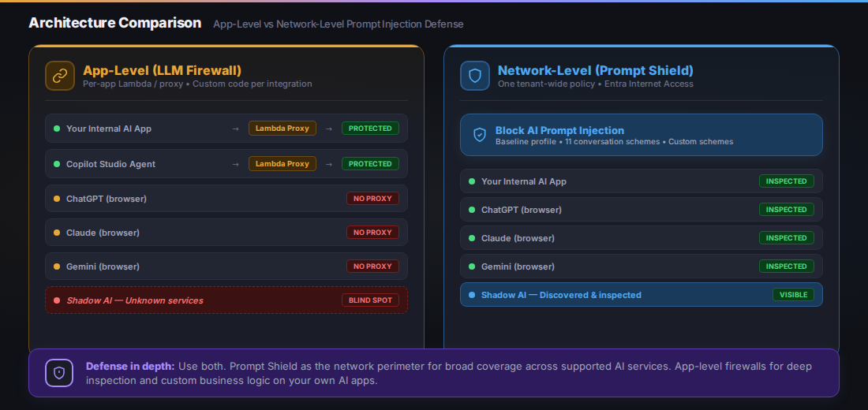
Task: Select 'Shadow AI — Unknown services' text
Action: point(135,300)
